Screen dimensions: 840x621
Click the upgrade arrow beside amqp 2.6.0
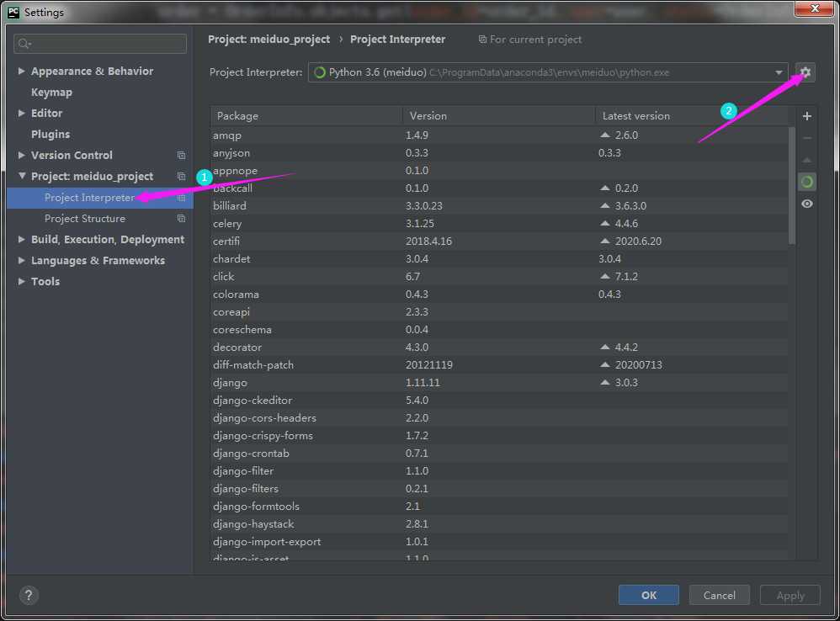(605, 135)
